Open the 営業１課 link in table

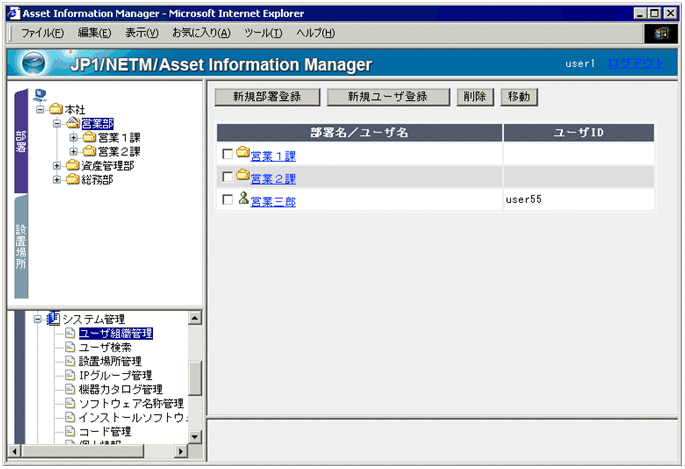click(x=273, y=156)
